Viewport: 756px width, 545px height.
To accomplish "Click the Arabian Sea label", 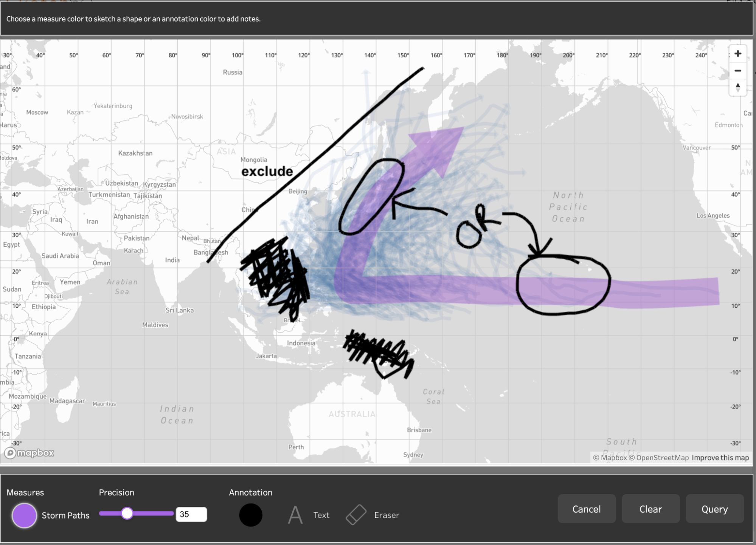I will [122, 286].
